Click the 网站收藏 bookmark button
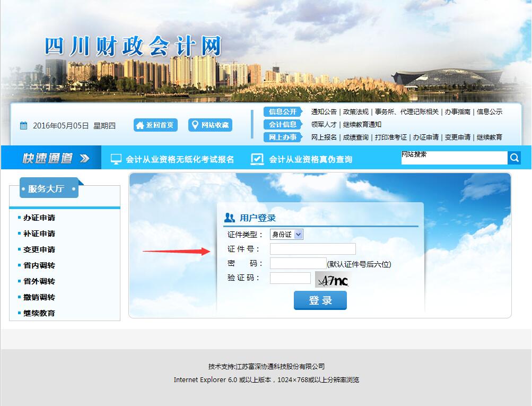 pyautogui.click(x=211, y=125)
